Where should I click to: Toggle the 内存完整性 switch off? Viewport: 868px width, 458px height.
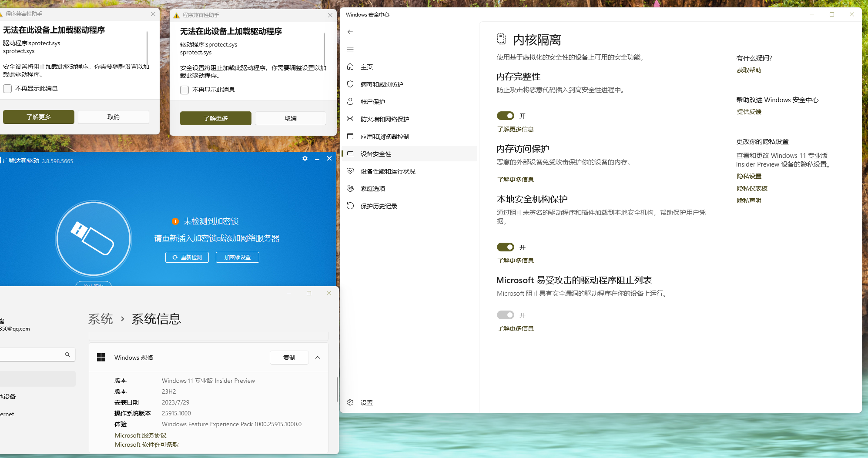[x=506, y=116]
